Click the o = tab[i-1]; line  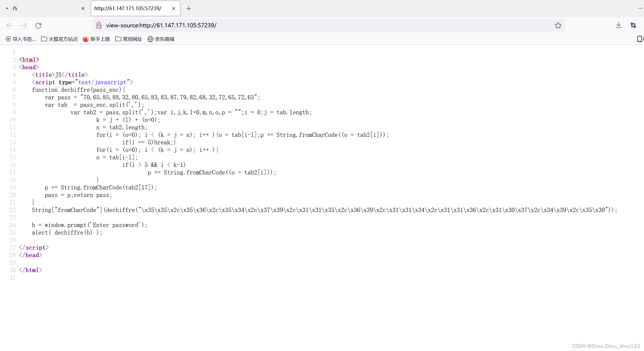(x=117, y=157)
